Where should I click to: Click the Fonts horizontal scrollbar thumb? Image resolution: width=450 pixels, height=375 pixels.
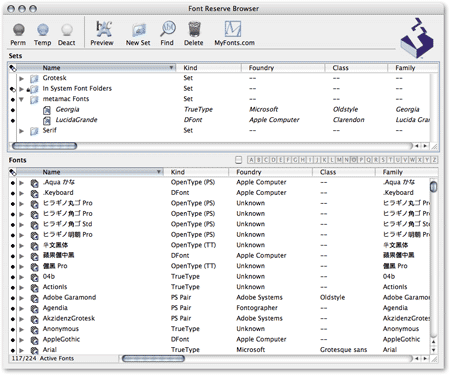coord(153,359)
